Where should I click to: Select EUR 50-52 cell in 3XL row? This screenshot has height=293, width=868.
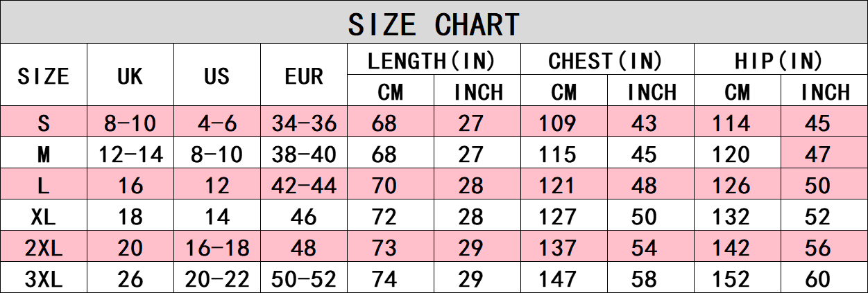(x=304, y=279)
